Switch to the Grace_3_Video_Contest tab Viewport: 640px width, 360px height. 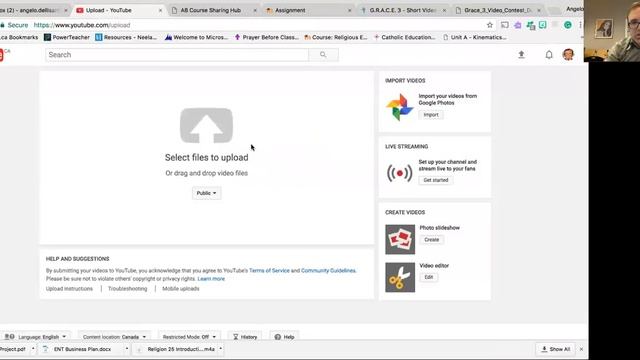pyautogui.click(x=498, y=10)
